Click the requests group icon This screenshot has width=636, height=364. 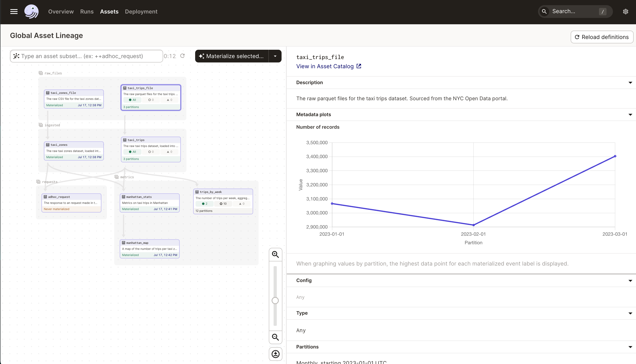point(38,182)
